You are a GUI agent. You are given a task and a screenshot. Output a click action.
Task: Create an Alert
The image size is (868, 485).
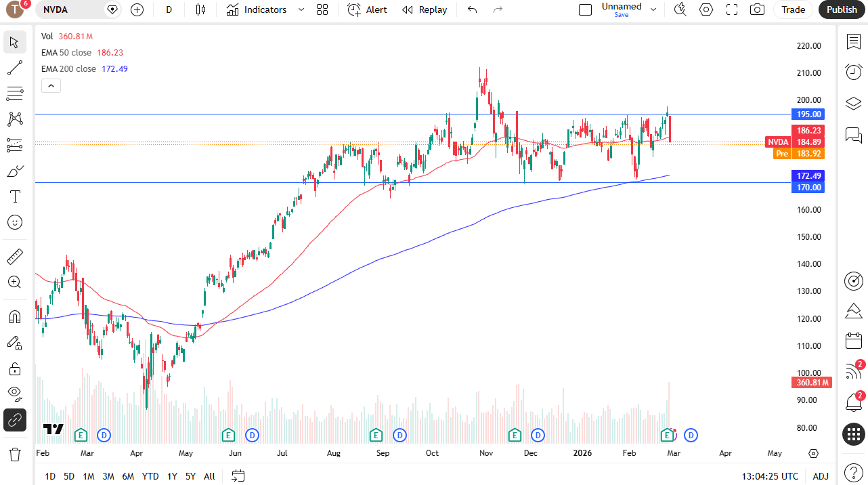(368, 9)
